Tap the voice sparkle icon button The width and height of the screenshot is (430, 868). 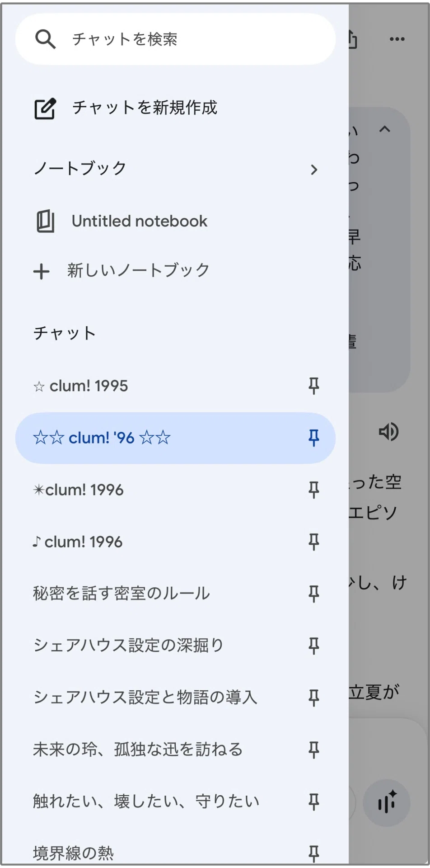point(387,803)
